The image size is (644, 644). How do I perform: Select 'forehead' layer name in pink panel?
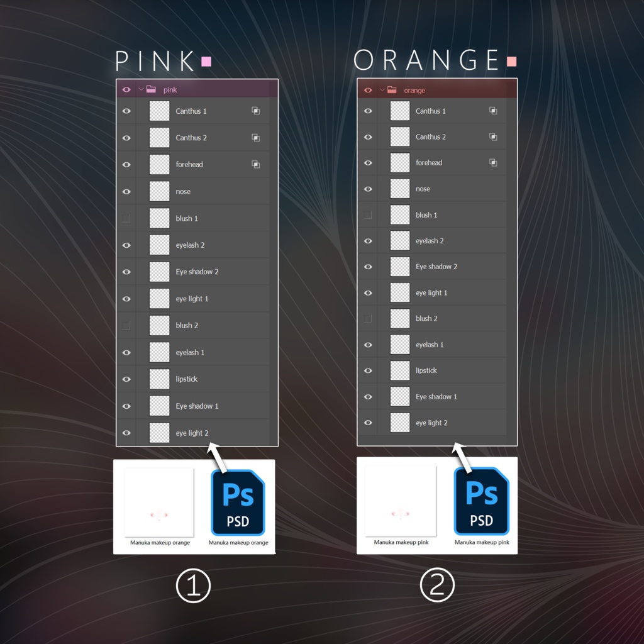[x=189, y=164]
